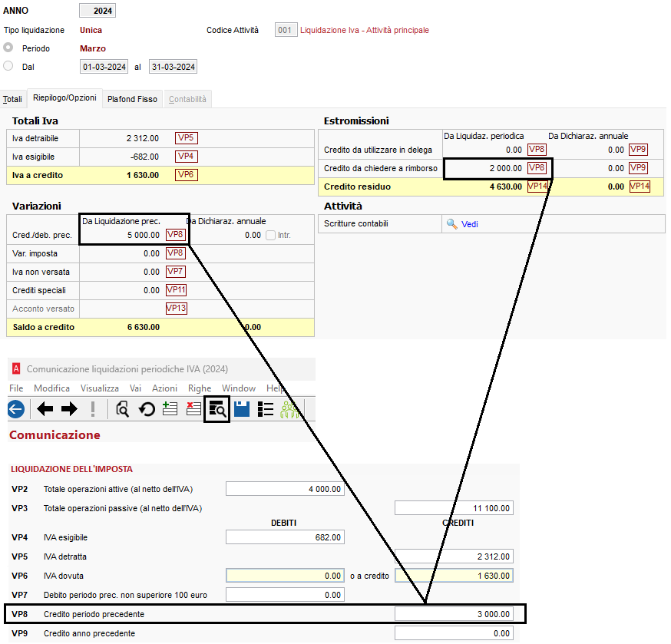
Task: Click the Codice Attività field 001
Action: coord(286,30)
